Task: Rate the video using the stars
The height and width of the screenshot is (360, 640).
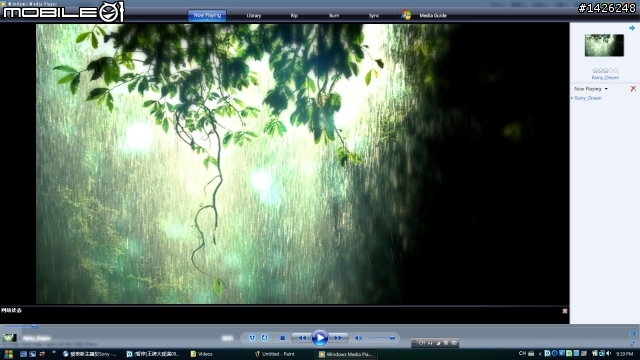Action: pos(605,71)
